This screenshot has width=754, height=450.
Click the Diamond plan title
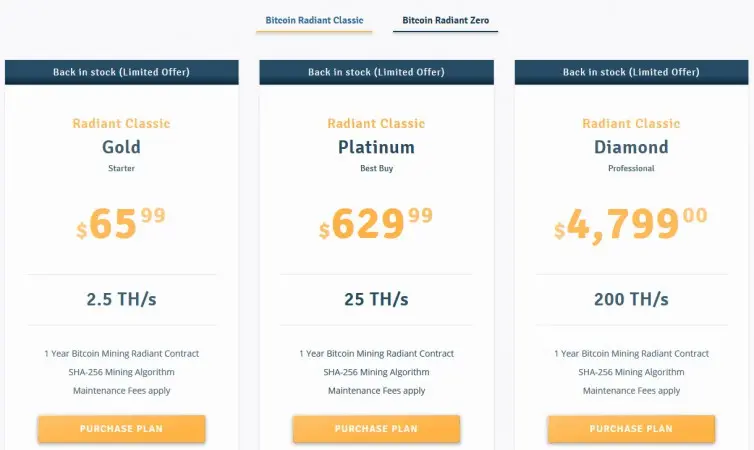(631, 147)
